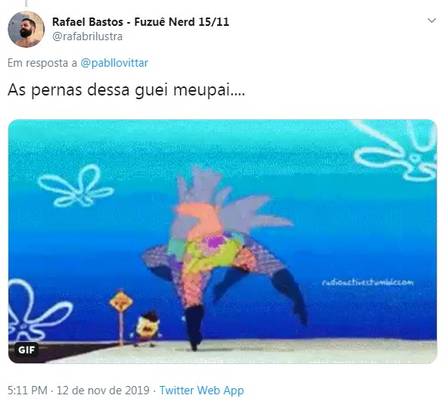Click the GIF badge on the media
This screenshot has height=401, width=448.
[26, 350]
